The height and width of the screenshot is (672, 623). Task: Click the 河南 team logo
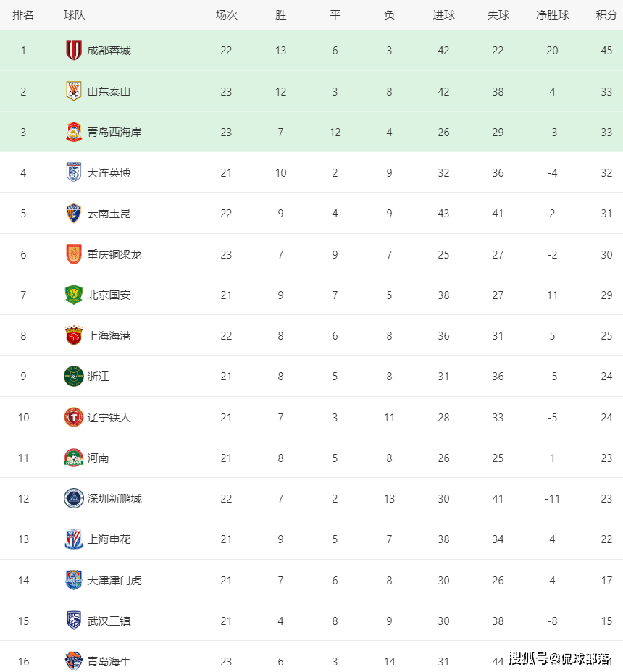(74, 458)
